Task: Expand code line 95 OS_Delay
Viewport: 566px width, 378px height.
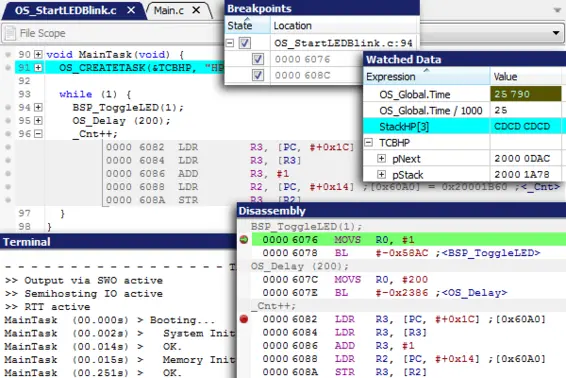Action: pyautogui.click(x=38, y=121)
